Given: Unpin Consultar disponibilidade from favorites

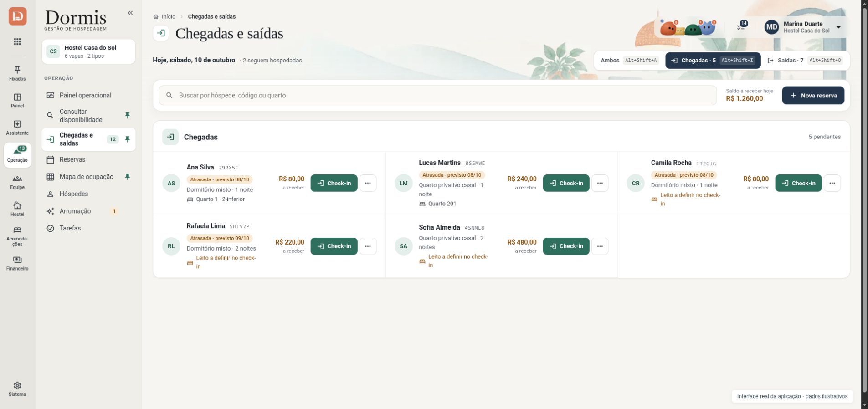Looking at the screenshot, I should pos(128,116).
